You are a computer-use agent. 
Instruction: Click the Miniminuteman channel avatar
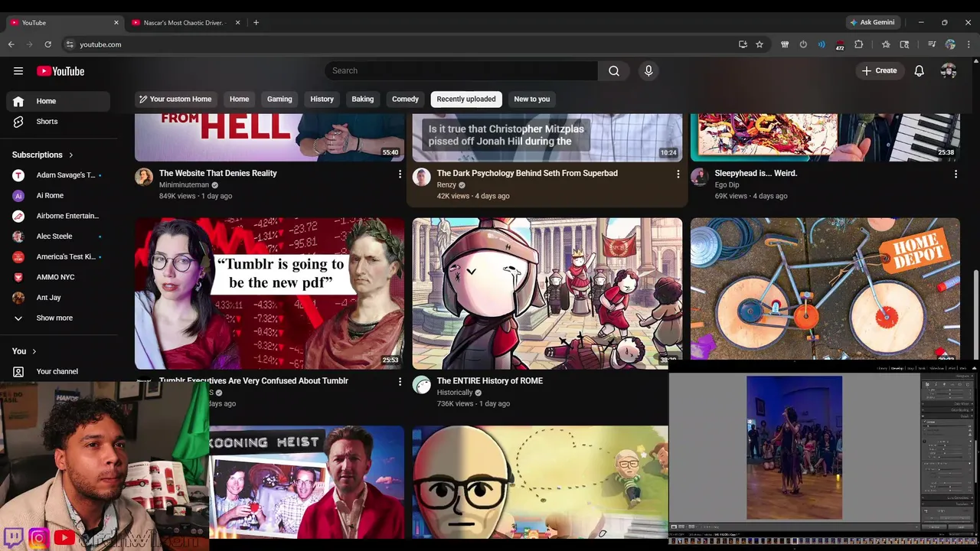coord(144,178)
